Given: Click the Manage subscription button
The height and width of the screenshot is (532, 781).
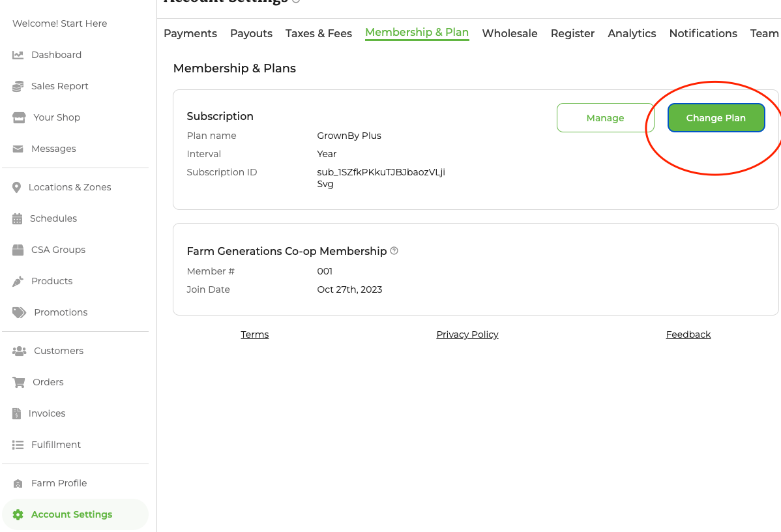Looking at the screenshot, I should 605,118.
